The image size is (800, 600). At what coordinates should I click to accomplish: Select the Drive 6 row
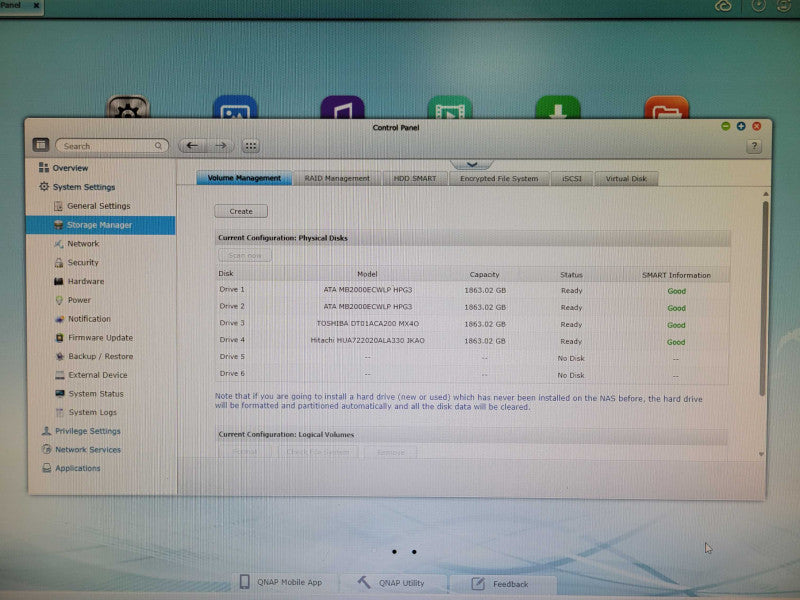[472, 374]
